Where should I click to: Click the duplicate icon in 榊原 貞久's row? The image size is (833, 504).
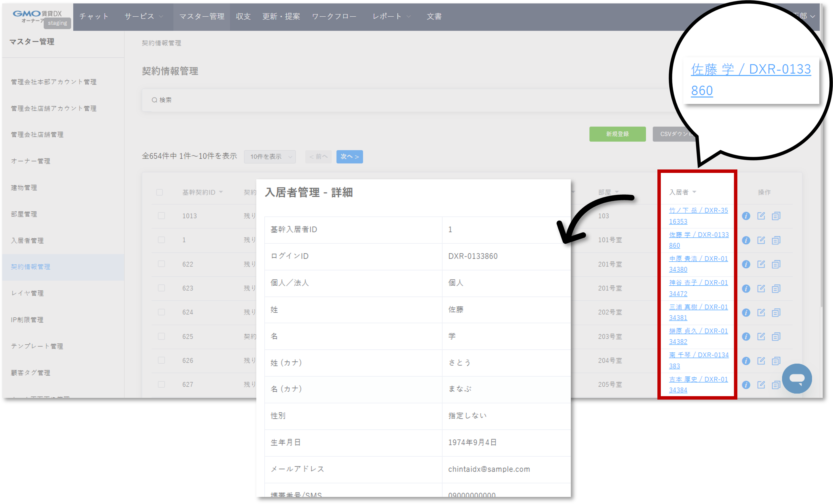[776, 336]
